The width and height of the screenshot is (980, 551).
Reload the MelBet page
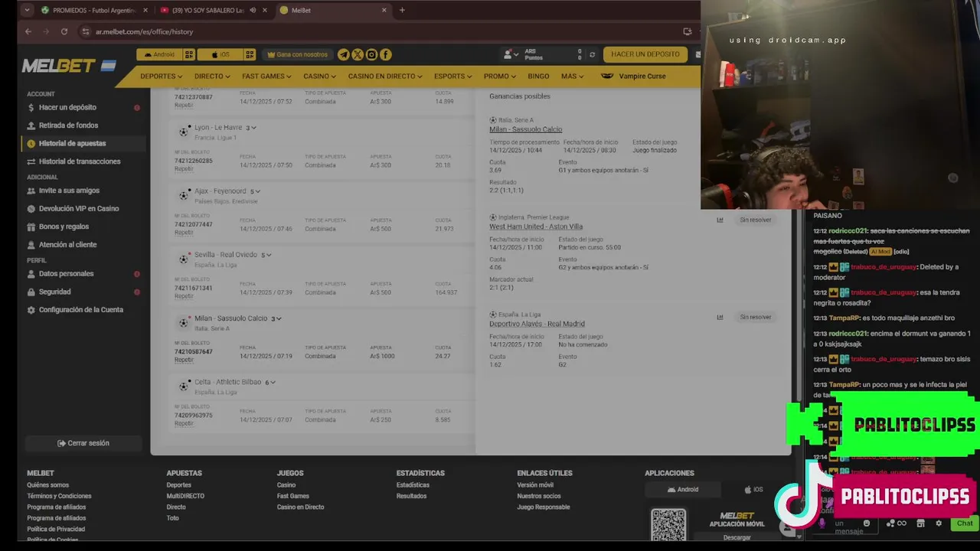coord(64,31)
